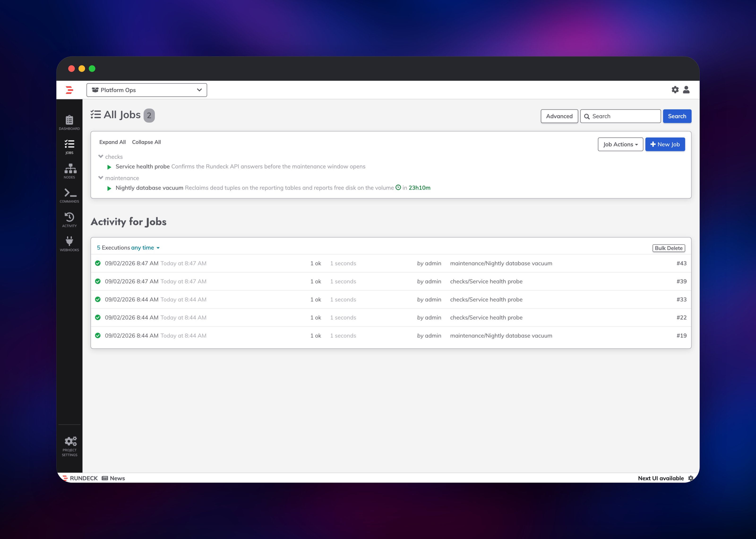Click success status icon of execution #19
The width and height of the screenshot is (756, 539).
click(98, 336)
